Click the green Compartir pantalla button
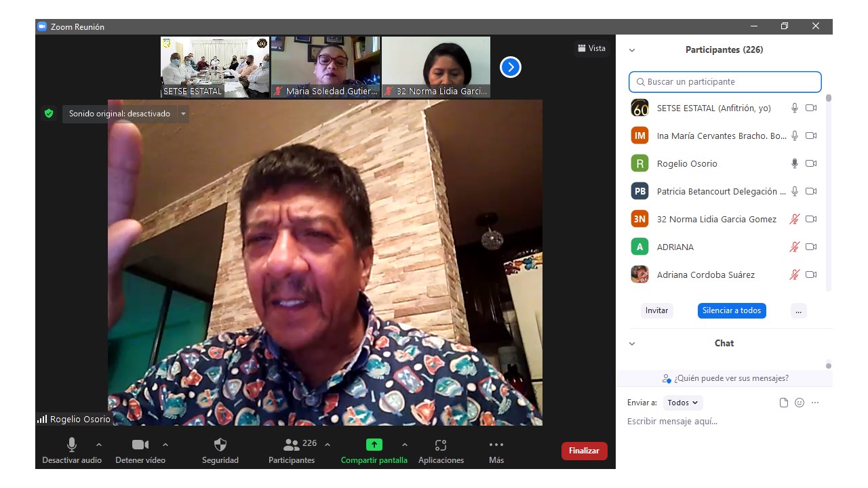Viewport: 868px width, 488px height. click(x=374, y=451)
